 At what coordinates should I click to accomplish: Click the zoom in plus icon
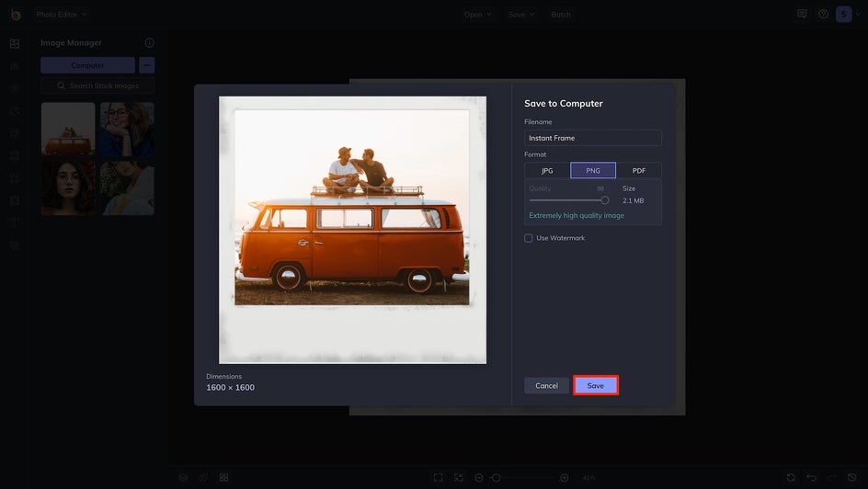click(564, 477)
